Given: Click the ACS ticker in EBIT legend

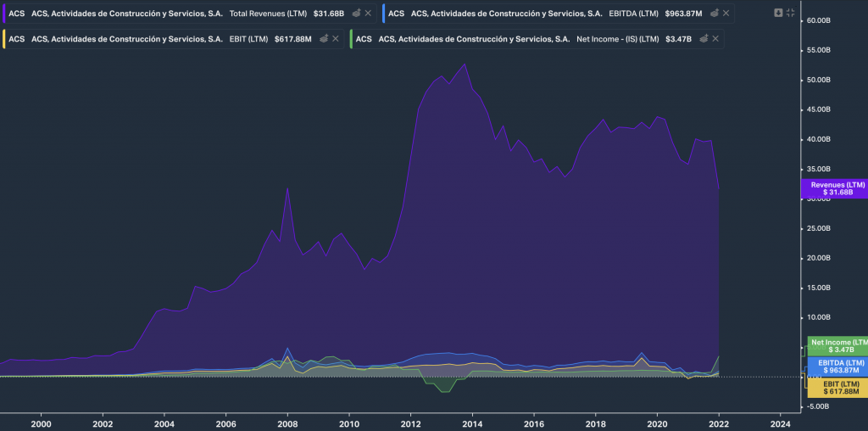Looking at the screenshot, I should pyautogui.click(x=16, y=39).
